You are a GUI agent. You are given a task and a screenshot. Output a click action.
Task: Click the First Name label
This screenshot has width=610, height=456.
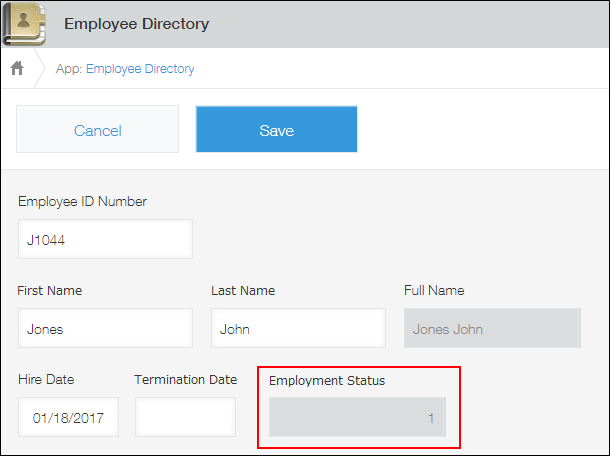click(50, 291)
